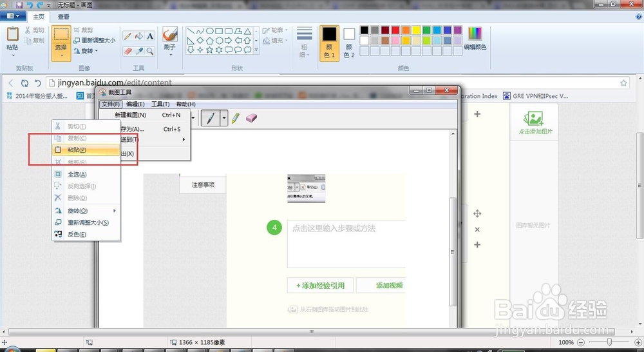644x352 pixels.
Task: Click the add picture (点击添加图片) icon
Action: [x=533, y=119]
